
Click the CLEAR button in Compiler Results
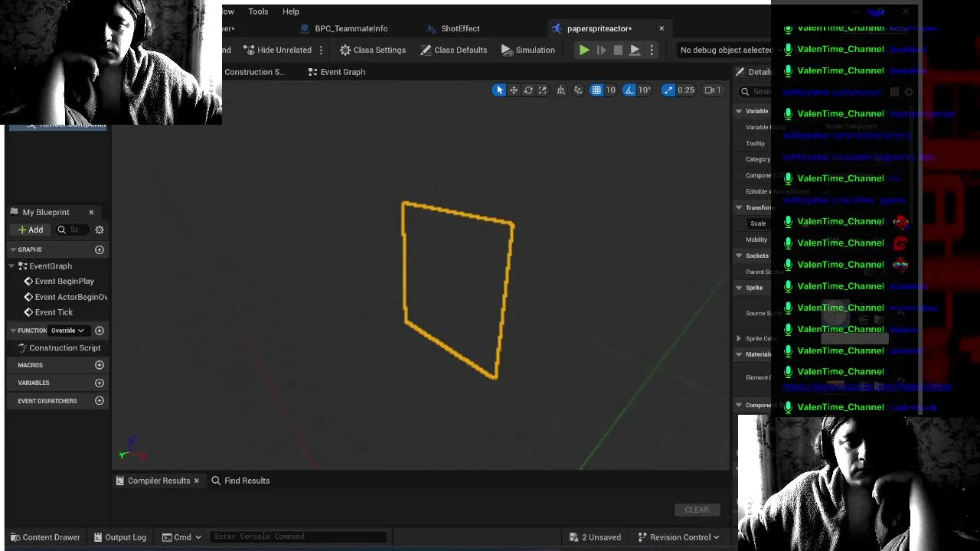pos(697,510)
